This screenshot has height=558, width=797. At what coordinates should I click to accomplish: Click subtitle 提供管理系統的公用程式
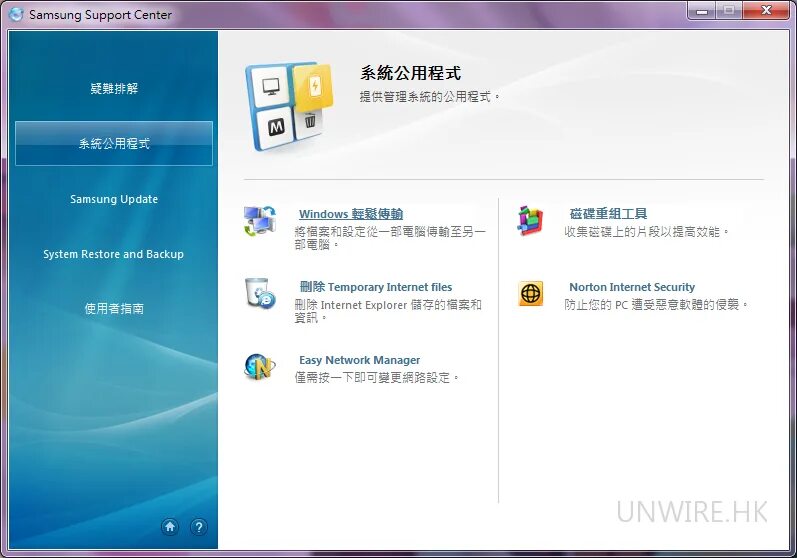pos(430,96)
